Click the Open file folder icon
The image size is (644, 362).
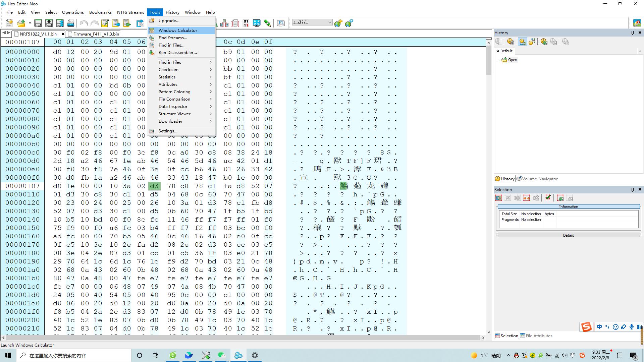[x=21, y=23]
